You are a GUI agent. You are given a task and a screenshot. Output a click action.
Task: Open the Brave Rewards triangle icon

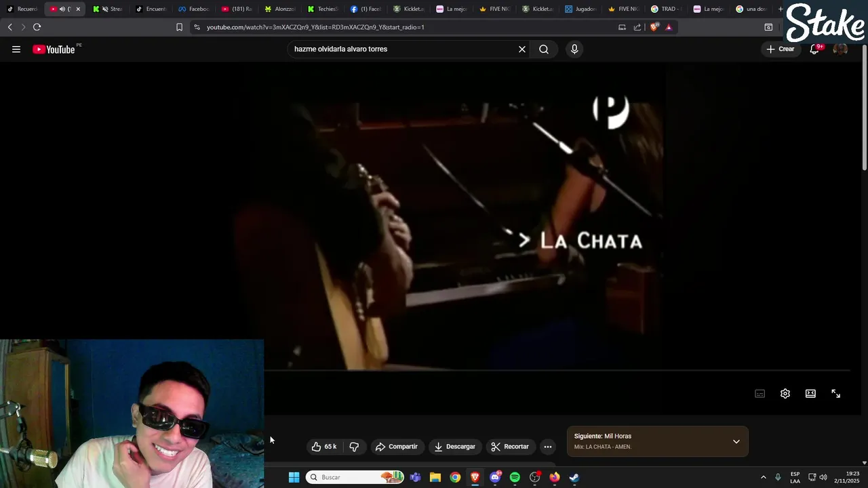[669, 27]
